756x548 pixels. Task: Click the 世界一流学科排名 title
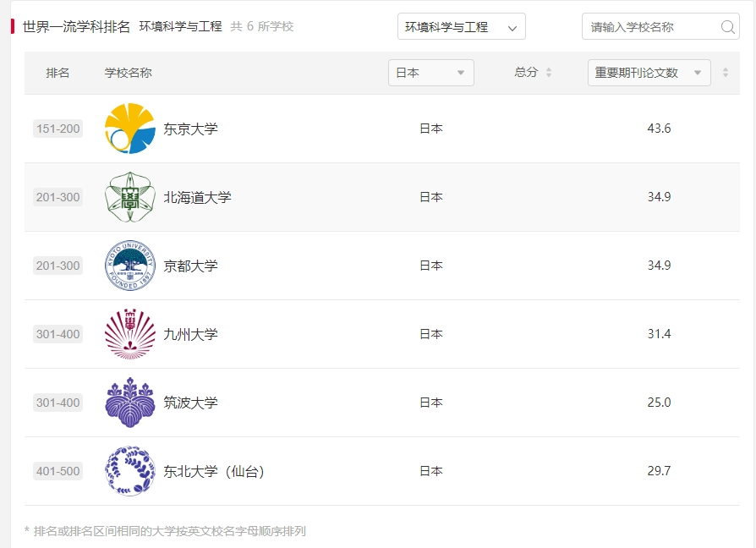coord(76,26)
